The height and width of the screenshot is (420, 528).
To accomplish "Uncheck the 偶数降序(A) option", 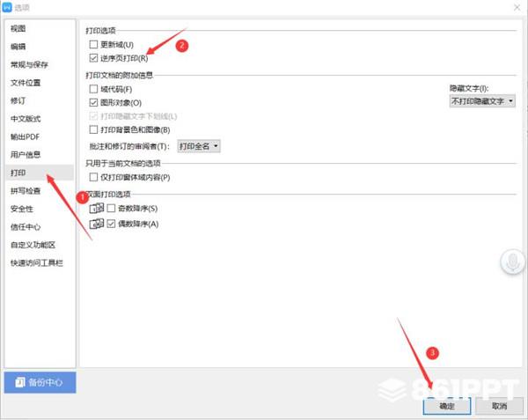I will (x=112, y=225).
